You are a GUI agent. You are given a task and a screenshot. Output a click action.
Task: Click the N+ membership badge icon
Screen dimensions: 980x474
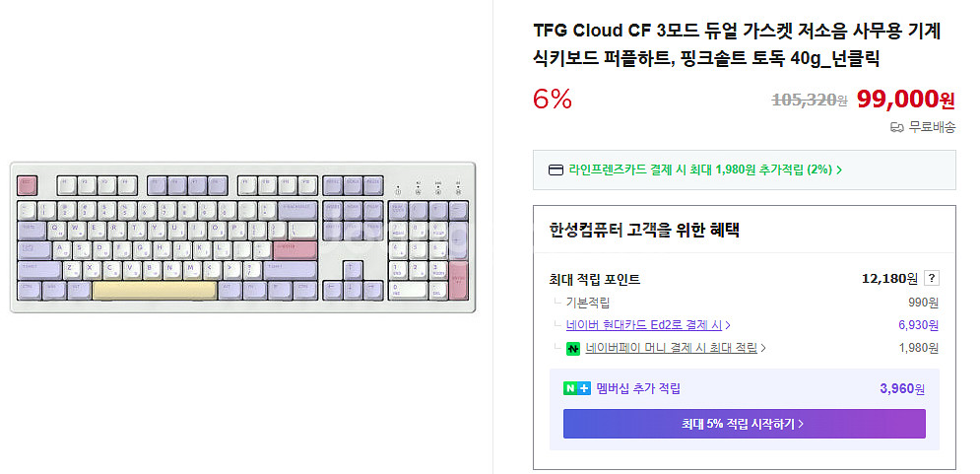point(577,389)
